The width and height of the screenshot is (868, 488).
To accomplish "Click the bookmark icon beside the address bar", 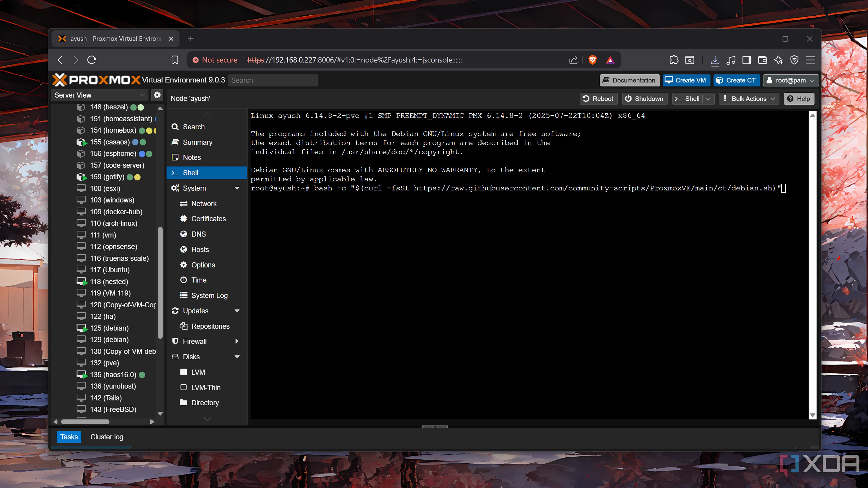I will [175, 60].
